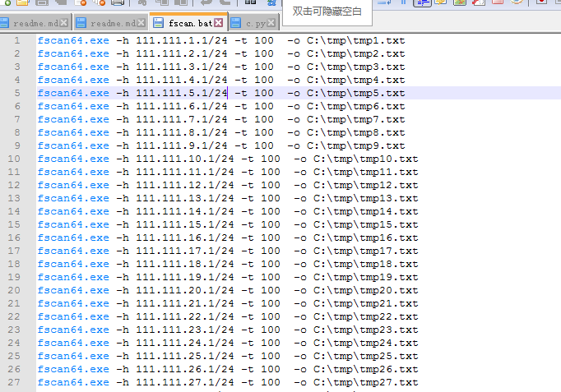Click the value 100 on line 6
Viewport: 561px width, 392px height.
tap(264, 106)
